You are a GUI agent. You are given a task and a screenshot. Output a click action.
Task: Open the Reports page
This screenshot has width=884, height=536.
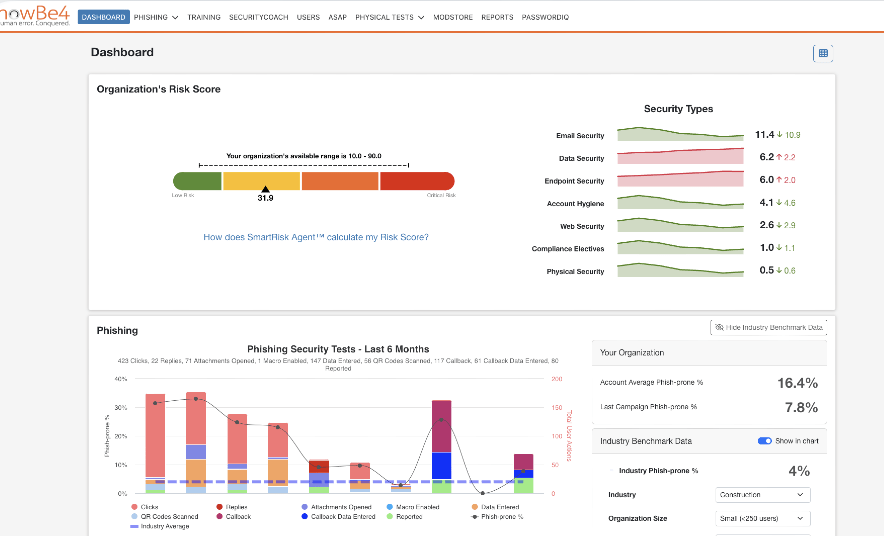coord(497,17)
